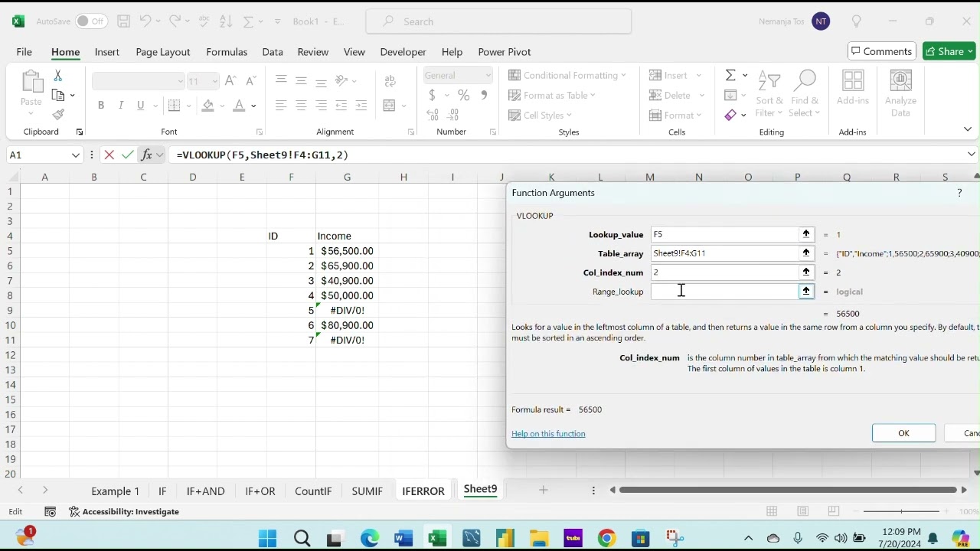Switch to the Power Pivot tab
Screen dimensions: 980x551
click(505, 52)
